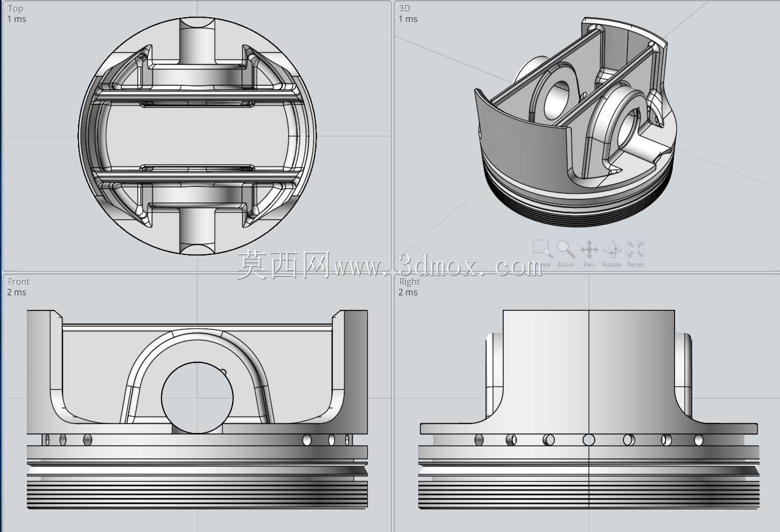Click the 2 ms timing in Front view

(x=17, y=293)
